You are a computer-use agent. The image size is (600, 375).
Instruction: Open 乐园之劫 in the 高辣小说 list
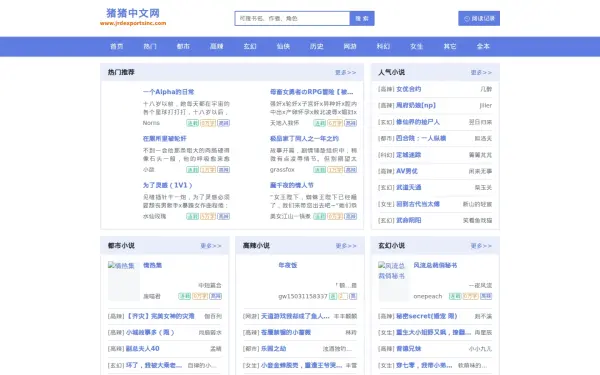pos(274,349)
